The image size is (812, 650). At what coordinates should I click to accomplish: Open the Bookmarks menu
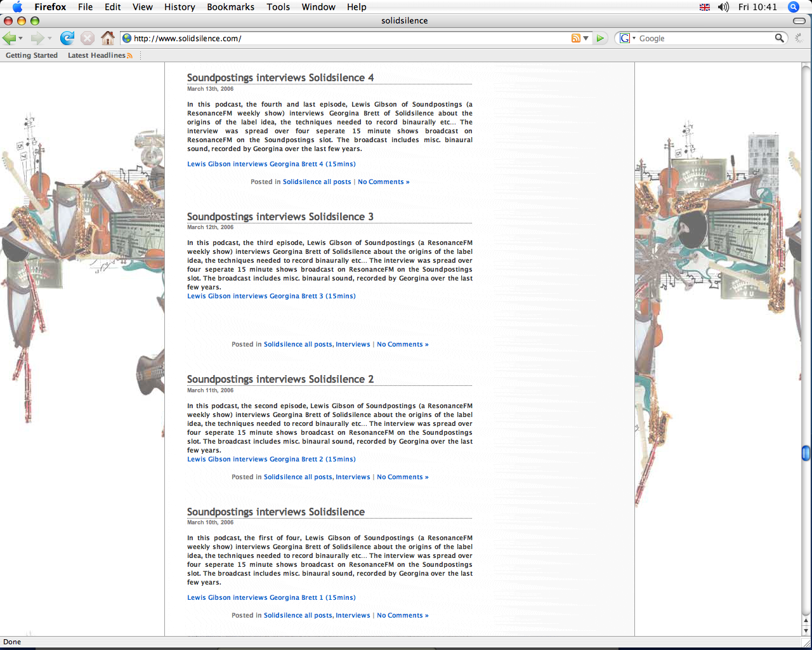coord(230,7)
